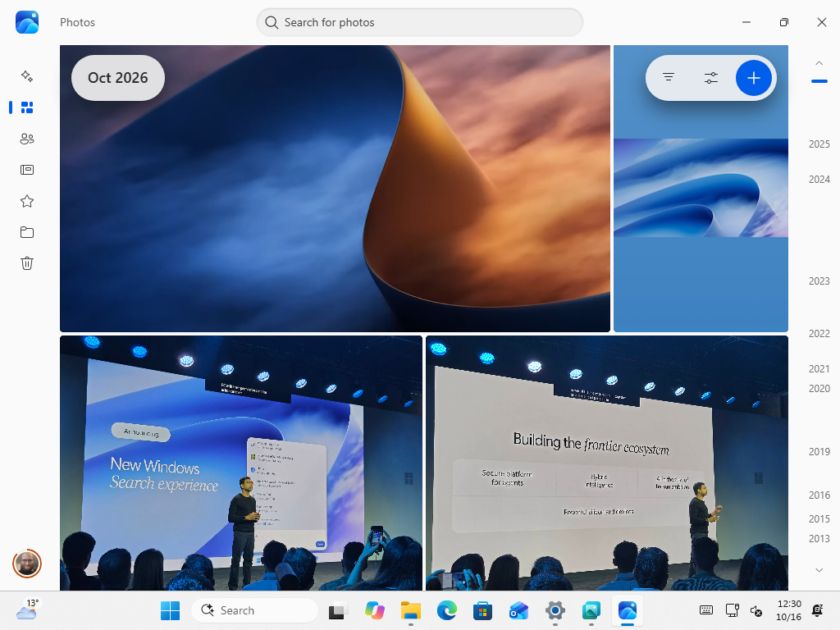840x630 pixels.
Task: Jump to 2019 on the timeline
Action: 819,452
